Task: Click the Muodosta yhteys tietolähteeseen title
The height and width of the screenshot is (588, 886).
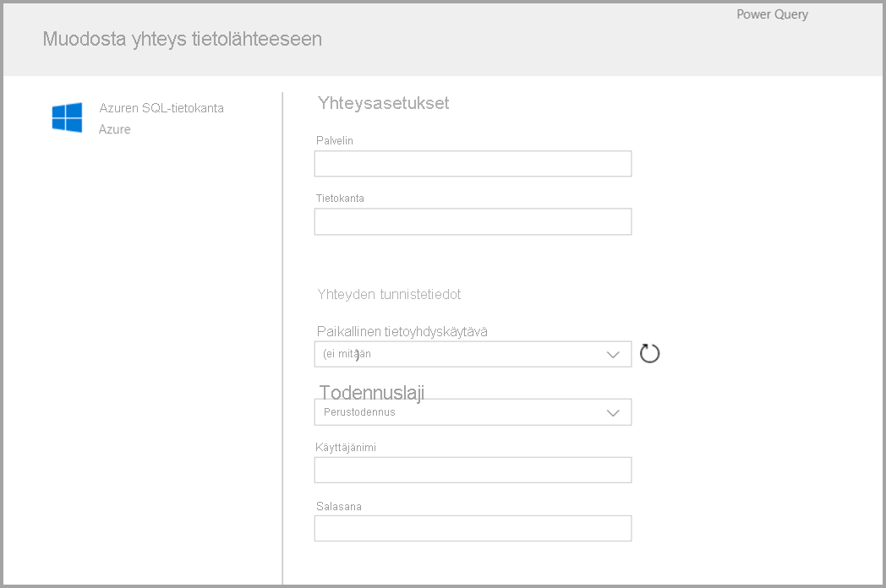Action: click(x=181, y=39)
